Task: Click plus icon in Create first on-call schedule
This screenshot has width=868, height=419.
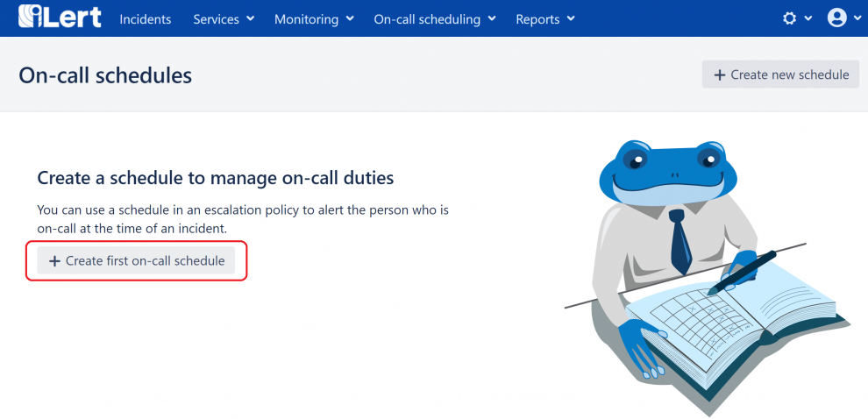Action: pyautogui.click(x=54, y=260)
